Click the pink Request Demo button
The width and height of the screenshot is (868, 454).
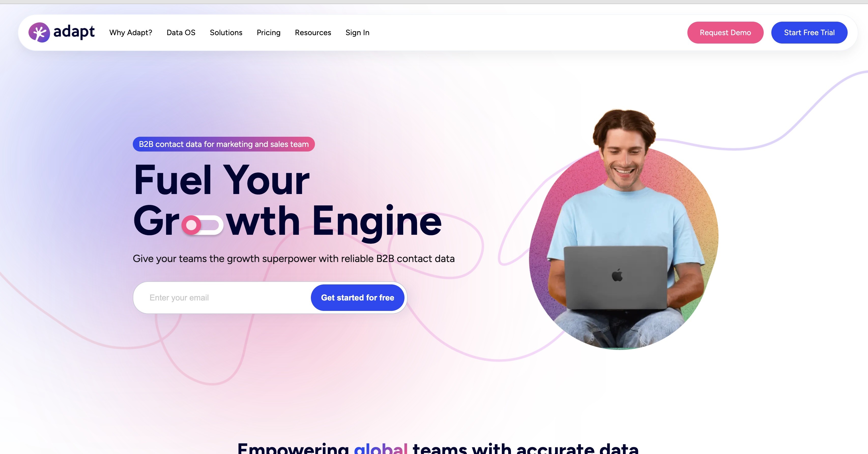tap(726, 33)
